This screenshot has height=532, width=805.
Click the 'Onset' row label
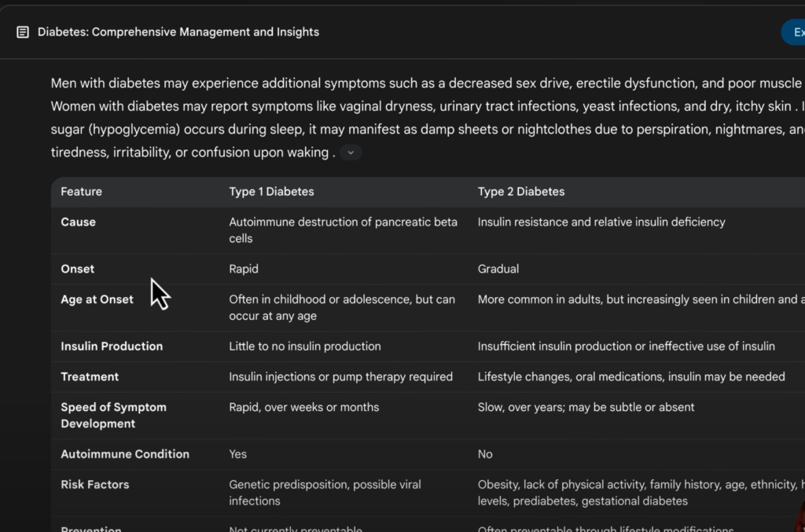[77, 269]
